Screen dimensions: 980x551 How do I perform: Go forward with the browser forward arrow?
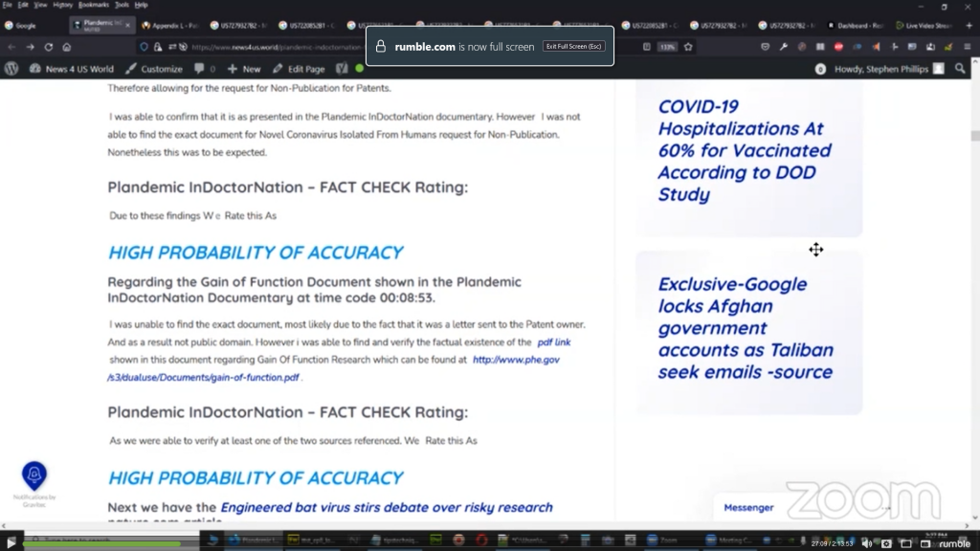(x=30, y=47)
